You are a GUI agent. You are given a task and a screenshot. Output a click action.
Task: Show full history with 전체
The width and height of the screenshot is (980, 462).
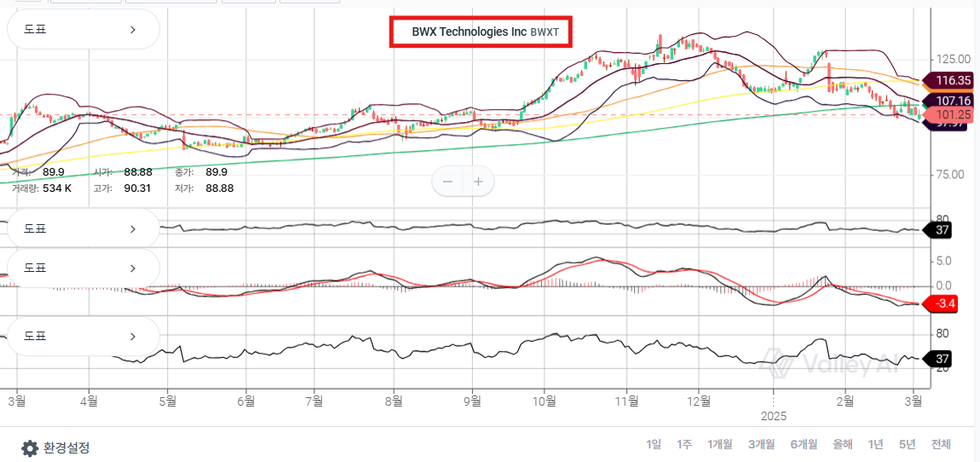click(941, 444)
